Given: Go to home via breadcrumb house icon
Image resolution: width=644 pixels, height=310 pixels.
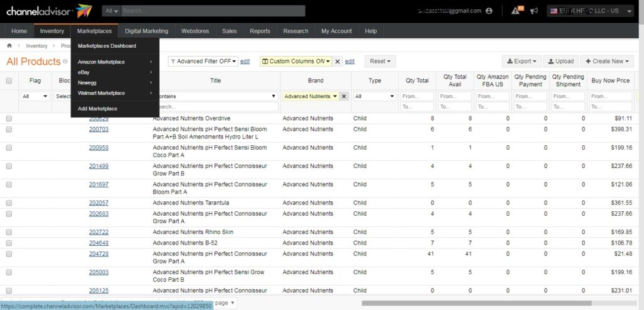Looking at the screenshot, I should point(9,46).
